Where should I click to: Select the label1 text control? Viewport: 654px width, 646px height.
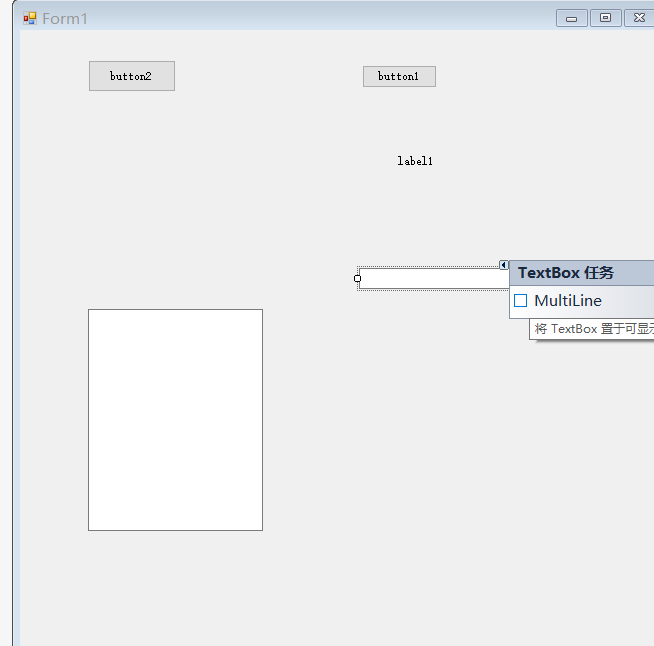pyautogui.click(x=415, y=161)
